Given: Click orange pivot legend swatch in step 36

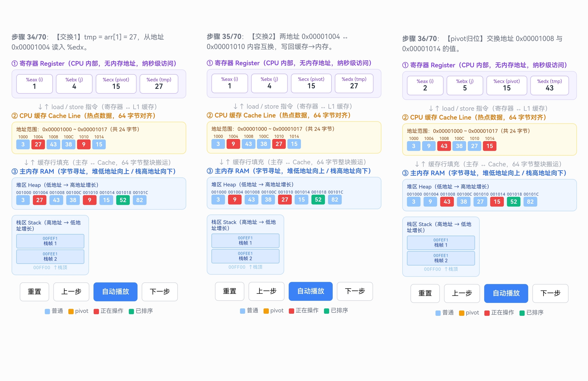Looking at the screenshot, I should (461, 313).
